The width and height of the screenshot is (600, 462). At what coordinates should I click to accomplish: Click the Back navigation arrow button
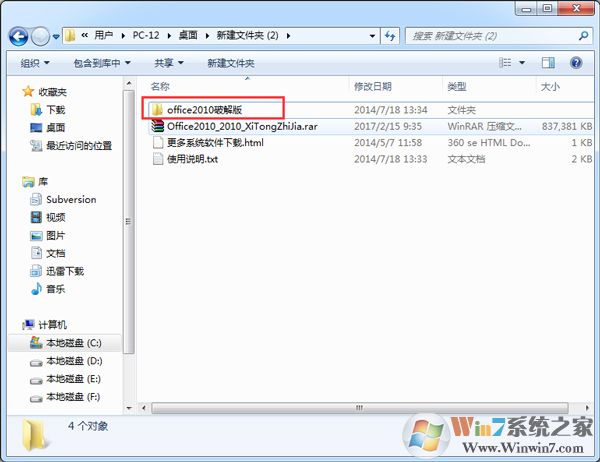tap(18, 36)
